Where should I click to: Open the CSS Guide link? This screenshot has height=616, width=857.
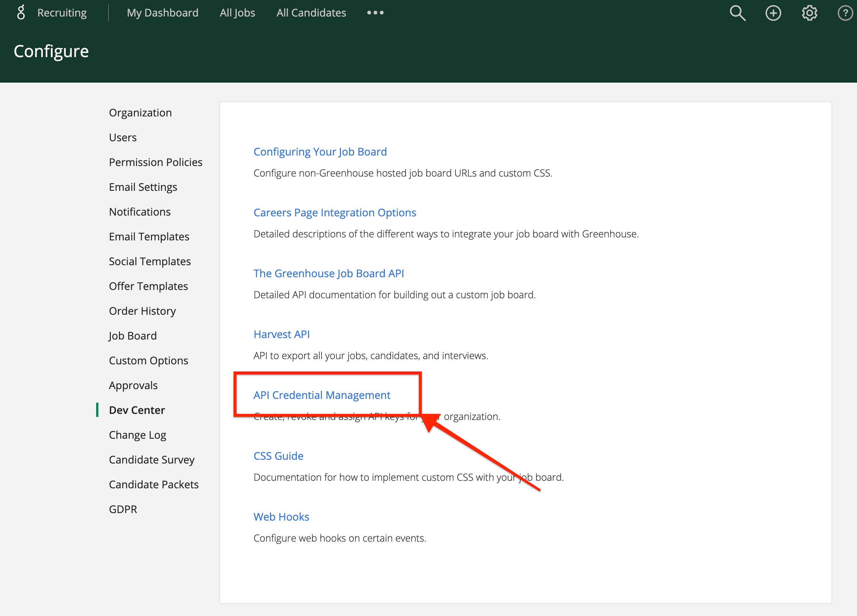(279, 456)
